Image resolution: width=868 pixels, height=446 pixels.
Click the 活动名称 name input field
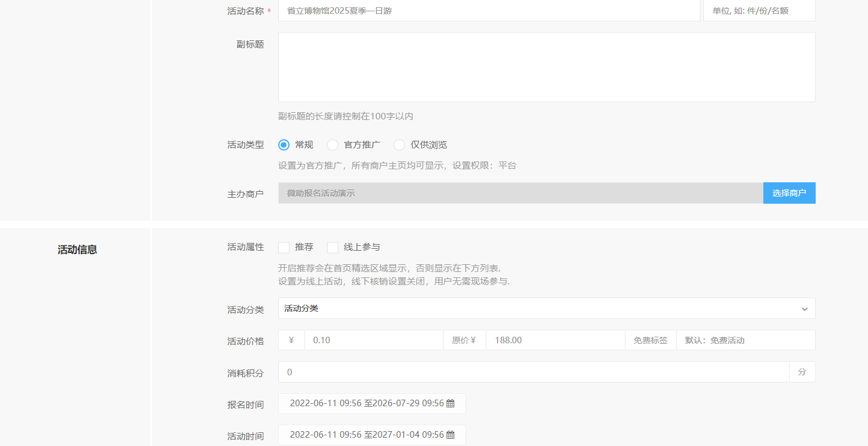(x=488, y=10)
